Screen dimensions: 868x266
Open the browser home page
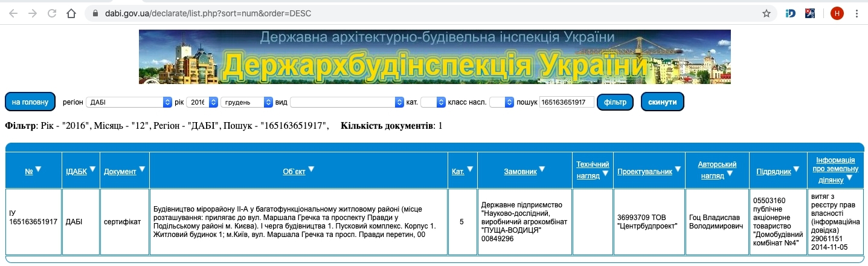coord(71,13)
